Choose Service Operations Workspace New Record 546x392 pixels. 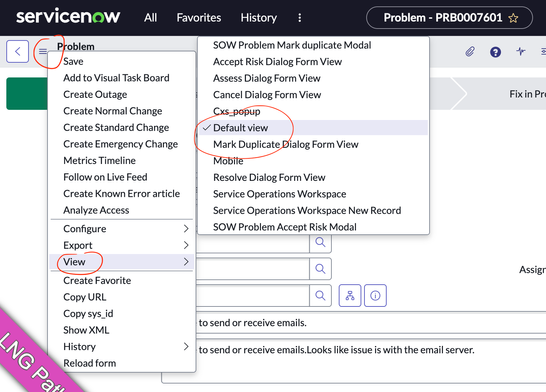[313, 211]
